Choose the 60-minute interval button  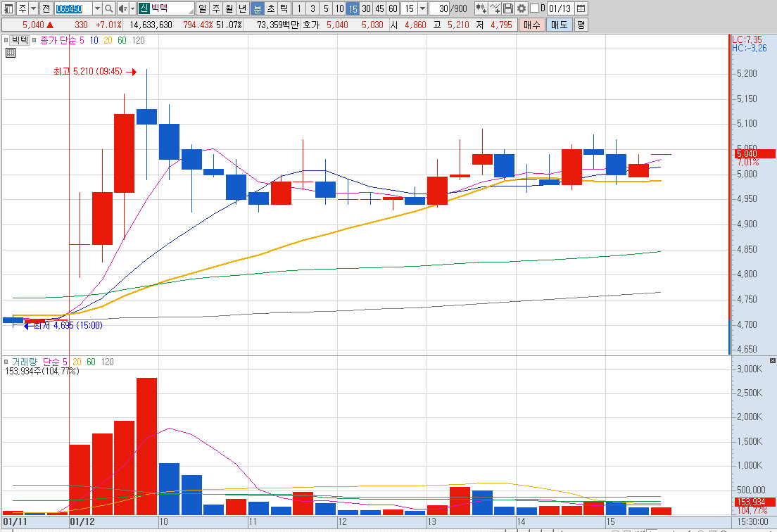[393, 8]
